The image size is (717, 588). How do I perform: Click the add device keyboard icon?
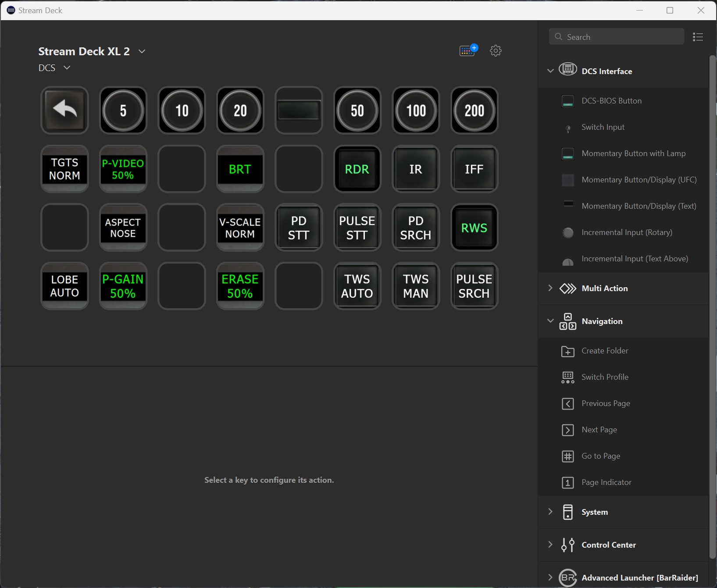467,51
